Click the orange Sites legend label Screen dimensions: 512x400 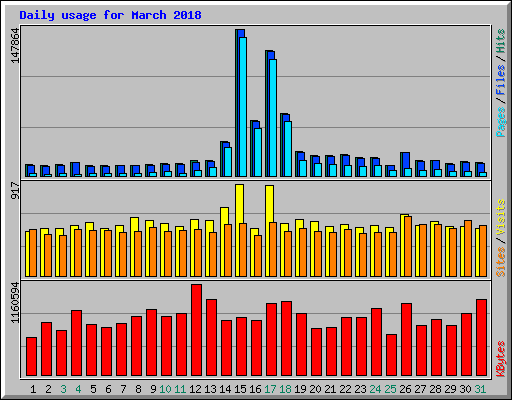tap(501, 262)
